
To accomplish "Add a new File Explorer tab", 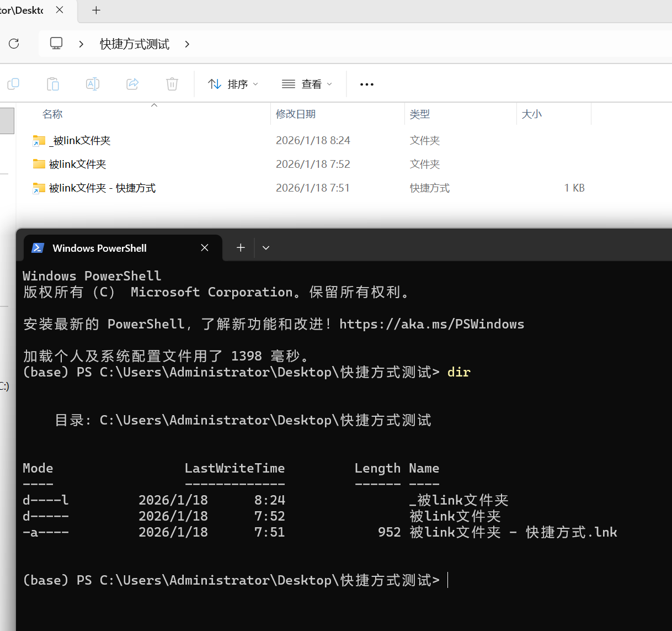I will click(96, 10).
